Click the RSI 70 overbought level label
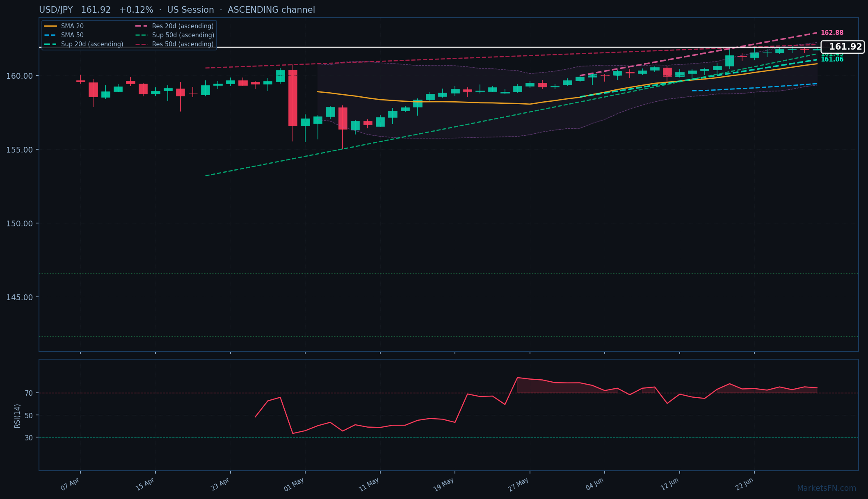The height and width of the screenshot is (499, 868). tap(29, 393)
